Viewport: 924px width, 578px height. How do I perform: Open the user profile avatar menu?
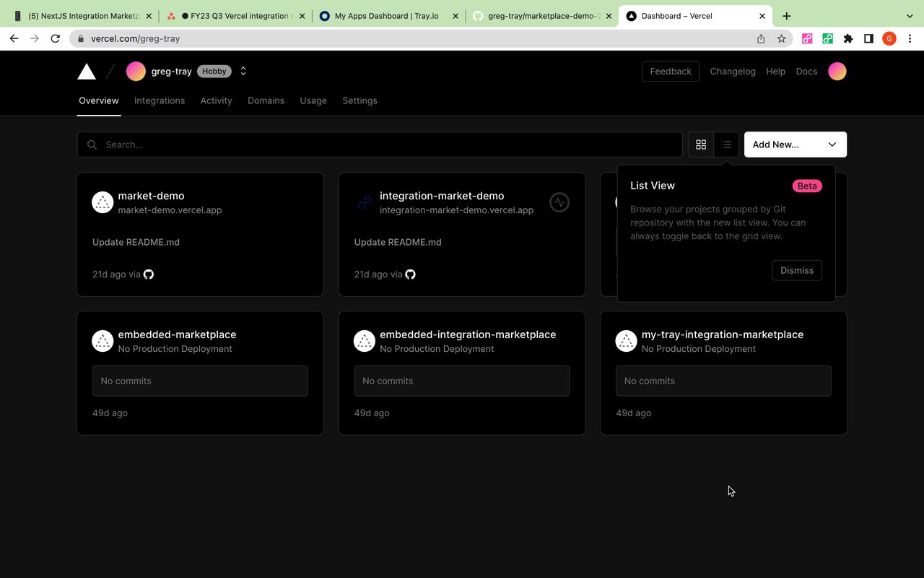[837, 71]
